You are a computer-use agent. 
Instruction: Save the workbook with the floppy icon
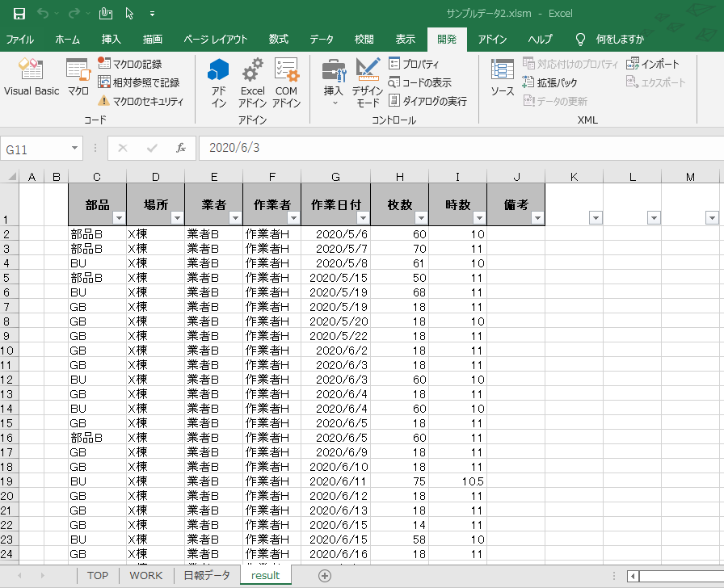click(x=19, y=14)
